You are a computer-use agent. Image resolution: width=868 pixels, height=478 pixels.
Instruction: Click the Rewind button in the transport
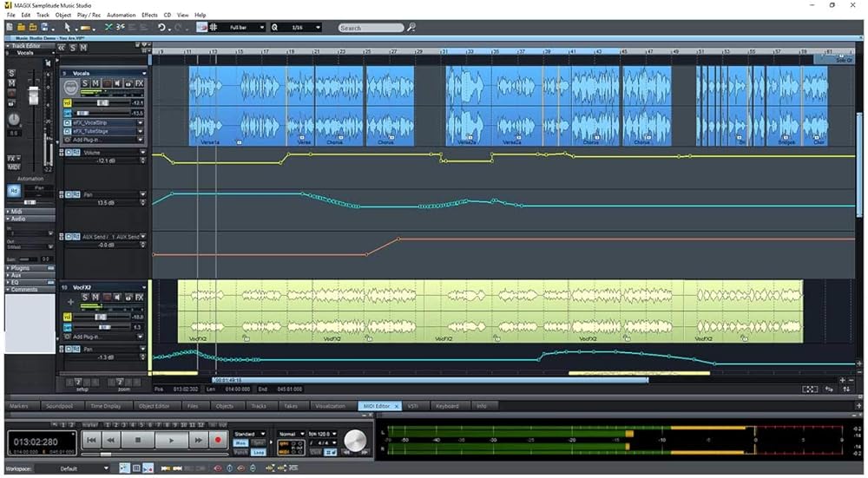pos(110,441)
